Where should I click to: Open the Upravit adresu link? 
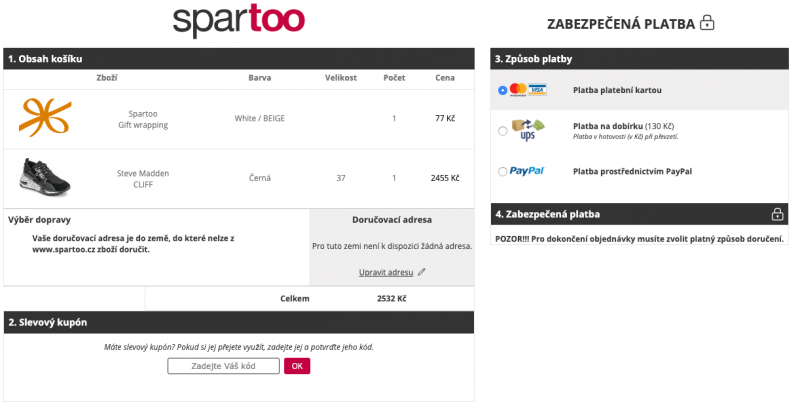(x=386, y=272)
